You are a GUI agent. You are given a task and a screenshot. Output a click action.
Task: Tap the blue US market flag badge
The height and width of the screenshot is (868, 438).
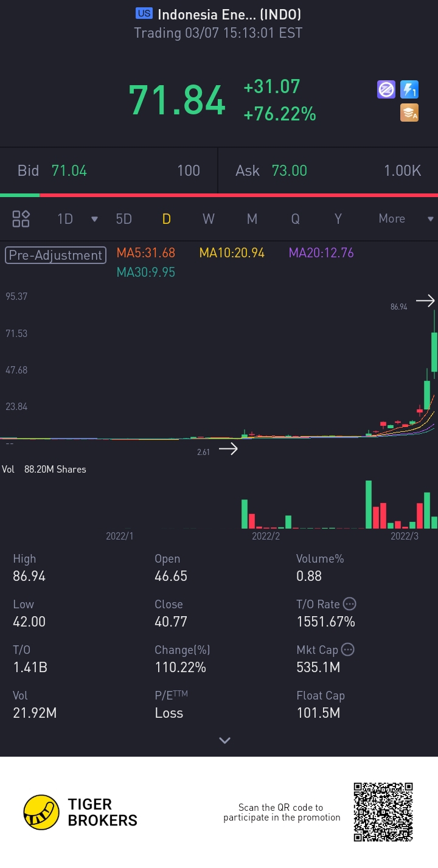pos(144,14)
